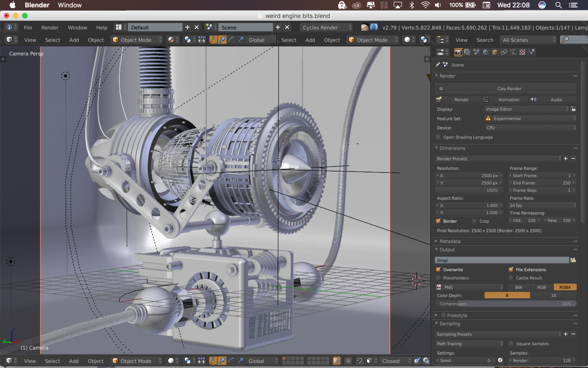Screen dimensions: 588x368
Task: Open the Path Tracing integrator dropdown
Action: click(x=469, y=343)
